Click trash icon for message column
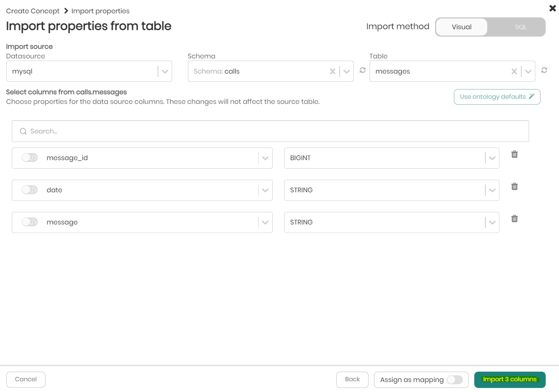 click(514, 219)
